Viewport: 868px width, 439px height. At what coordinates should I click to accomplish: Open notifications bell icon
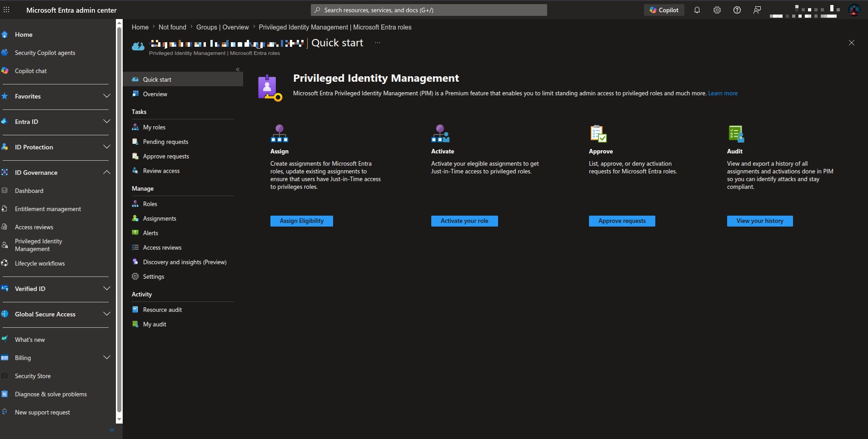pyautogui.click(x=697, y=10)
